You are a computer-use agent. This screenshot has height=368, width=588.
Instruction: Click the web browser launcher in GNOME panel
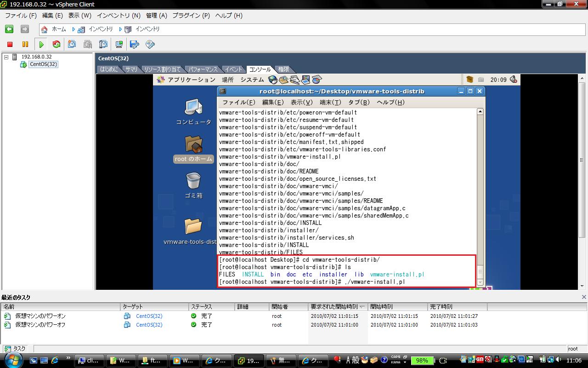[x=273, y=80]
